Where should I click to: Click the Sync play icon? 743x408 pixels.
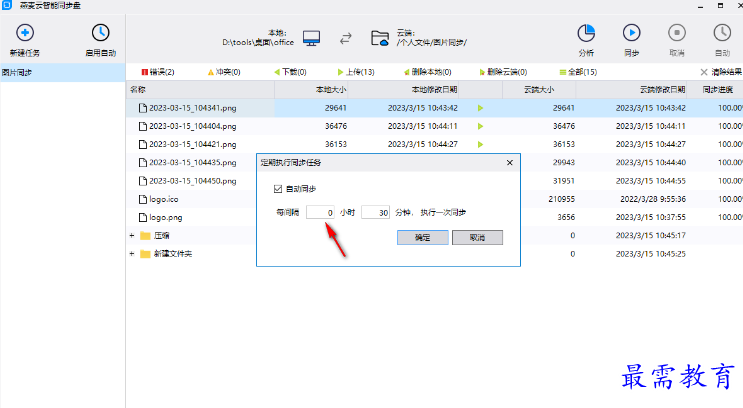[x=632, y=33]
